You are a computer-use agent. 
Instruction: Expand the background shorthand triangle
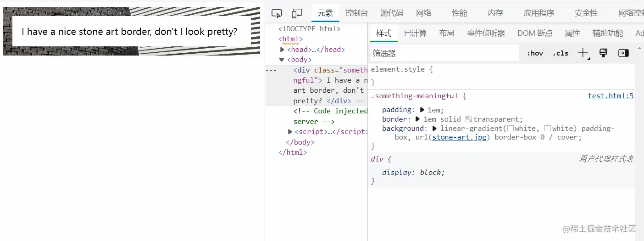pyautogui.click(x=434, y=129)
